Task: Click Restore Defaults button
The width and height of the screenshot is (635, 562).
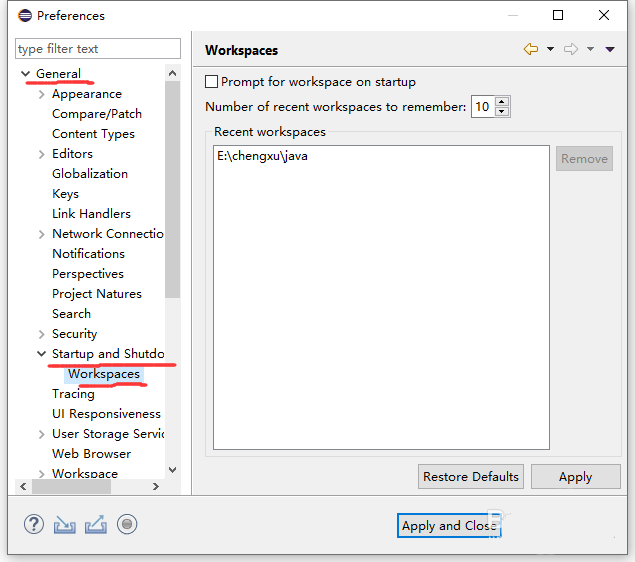Action: point(471,477)
